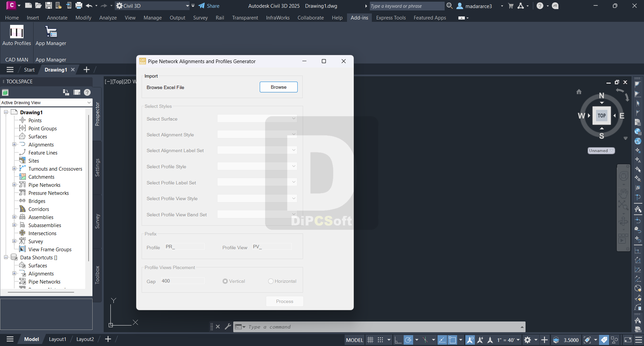Expand the Alignments node under Drawing1
Screen dimensions: 644x346
tap(14, 144)
